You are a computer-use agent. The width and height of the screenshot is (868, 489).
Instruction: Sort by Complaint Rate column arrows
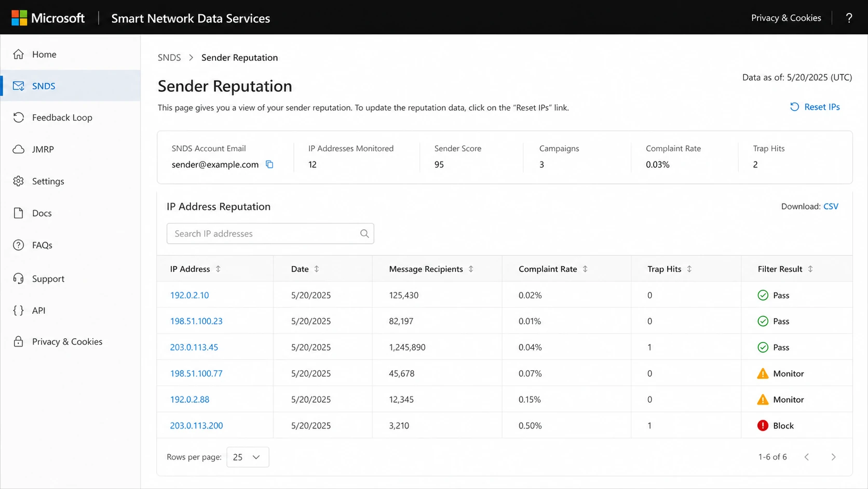pos(585,269)
